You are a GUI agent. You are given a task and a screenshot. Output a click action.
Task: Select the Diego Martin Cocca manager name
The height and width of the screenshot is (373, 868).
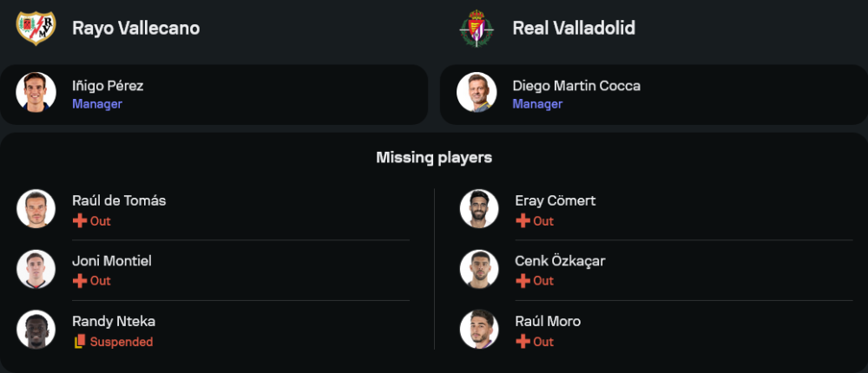point(576,86)
